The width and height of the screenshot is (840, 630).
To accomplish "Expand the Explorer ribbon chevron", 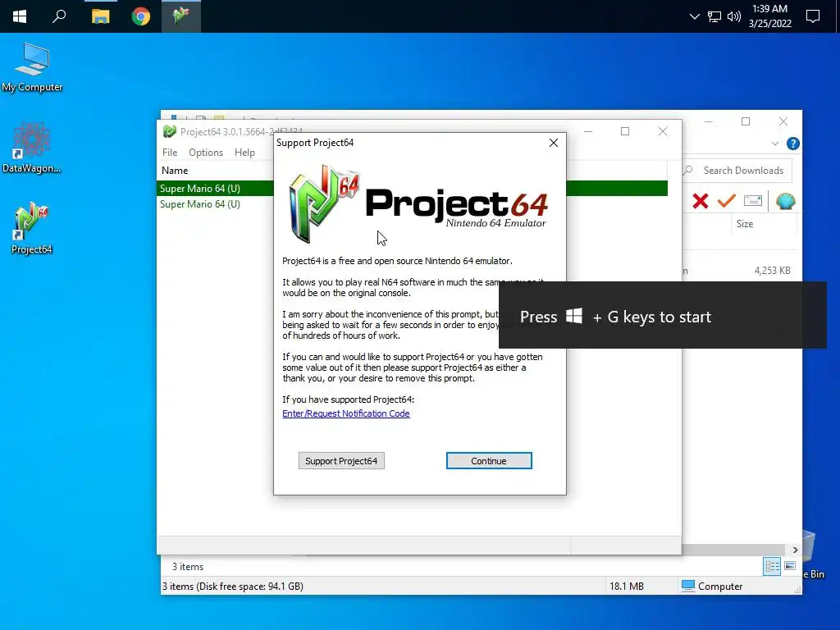I will [774, 144].
